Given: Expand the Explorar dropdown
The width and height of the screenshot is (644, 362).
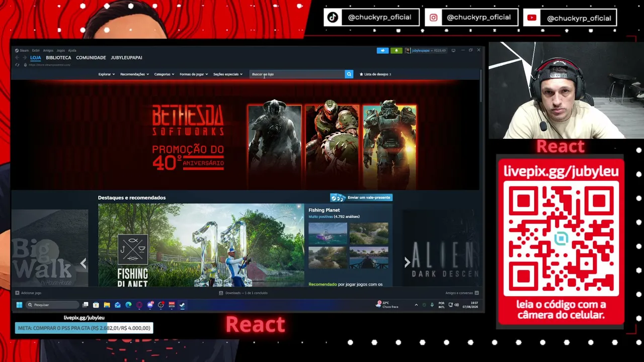Looking at the screenshot, I should (107, 74).
